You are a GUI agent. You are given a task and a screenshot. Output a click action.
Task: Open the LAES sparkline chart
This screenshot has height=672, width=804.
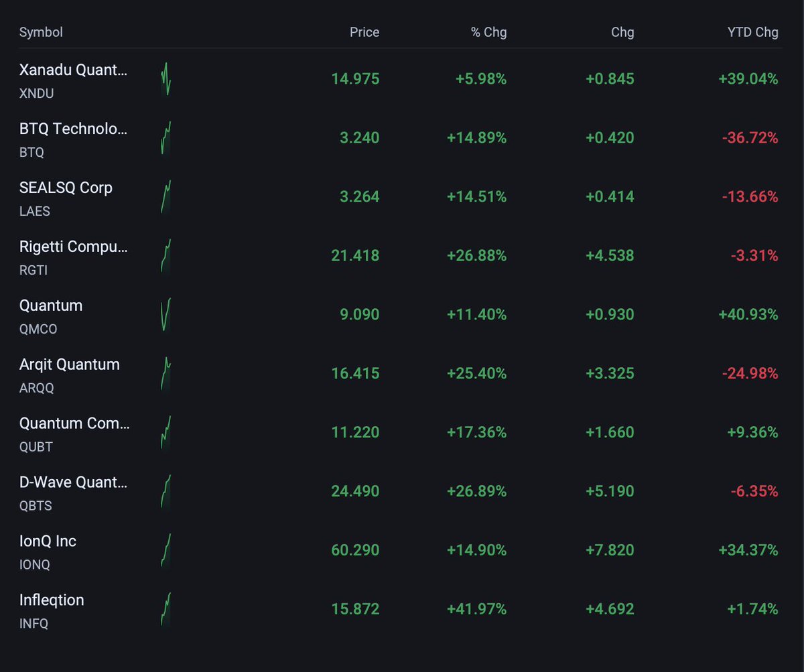(x=165, y=197)
